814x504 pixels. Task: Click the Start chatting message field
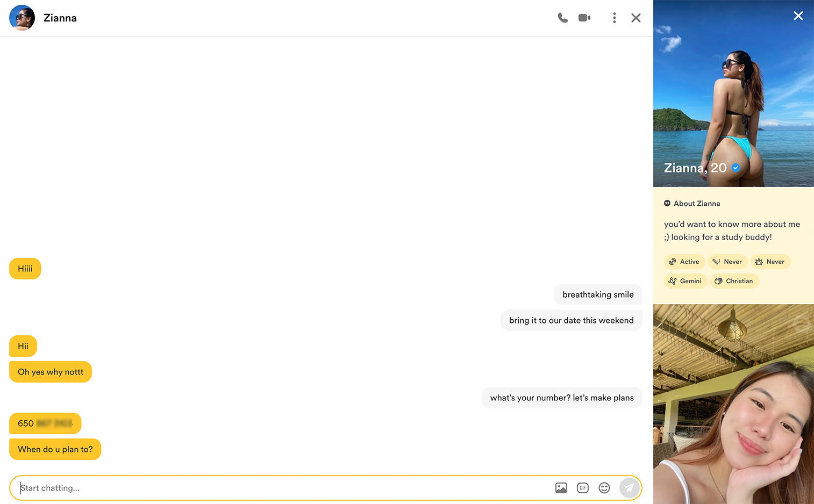pyautogui.click(x=280, y=488)
